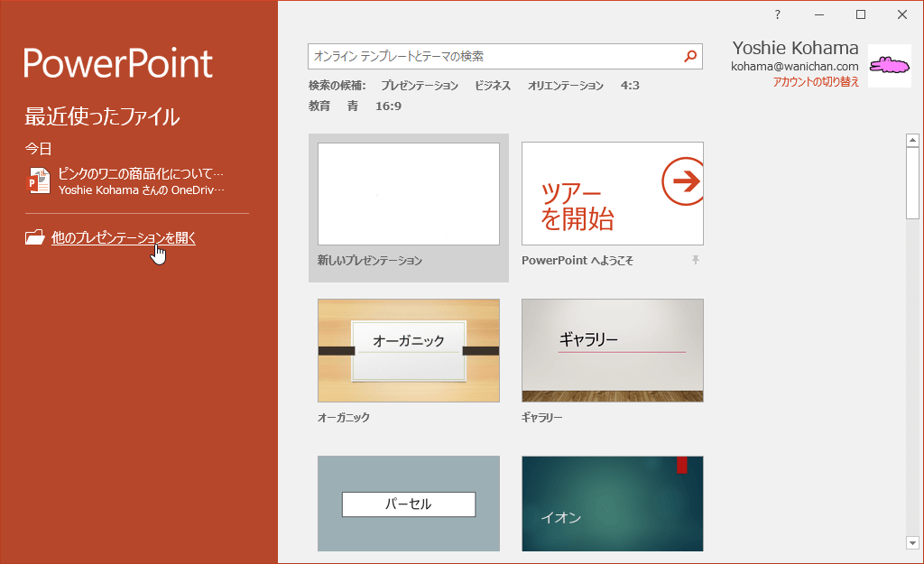
Task: Select suggested search 4:3
Action: [630, 86]
